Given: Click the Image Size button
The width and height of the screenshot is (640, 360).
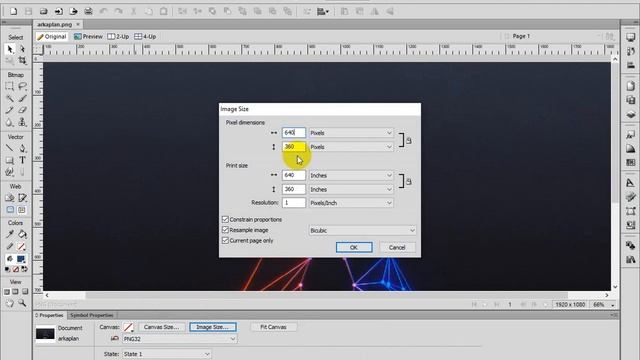Looking at the screenshot, I should pyautogui.click(x=213, y=327).
